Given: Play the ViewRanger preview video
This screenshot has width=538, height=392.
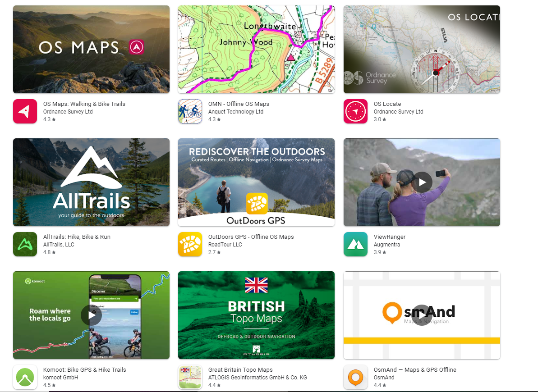Looking at the screenshot, I should pos(422,182).
